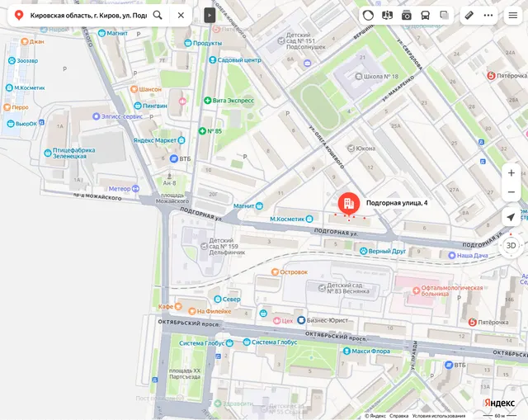Open Условия использования link
This screenshot has width=528, height=420.
(439, 416)
